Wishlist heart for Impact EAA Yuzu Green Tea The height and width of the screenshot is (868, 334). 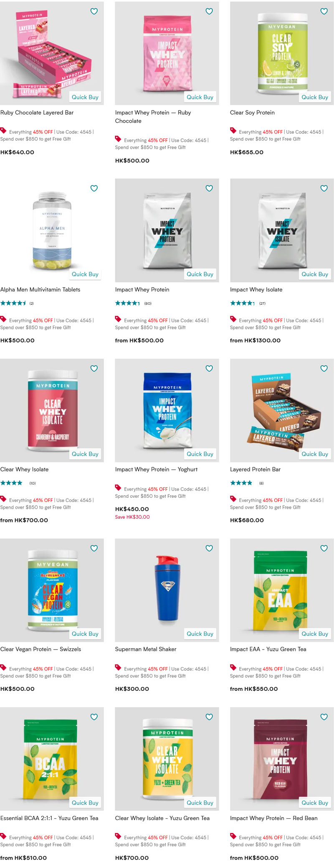pyautogui.click(x=324, y=548)
